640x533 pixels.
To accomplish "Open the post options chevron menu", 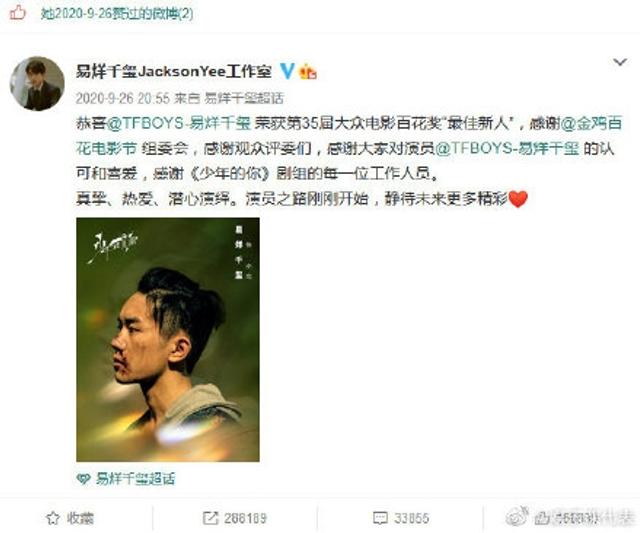I will (x=620, y=62).
